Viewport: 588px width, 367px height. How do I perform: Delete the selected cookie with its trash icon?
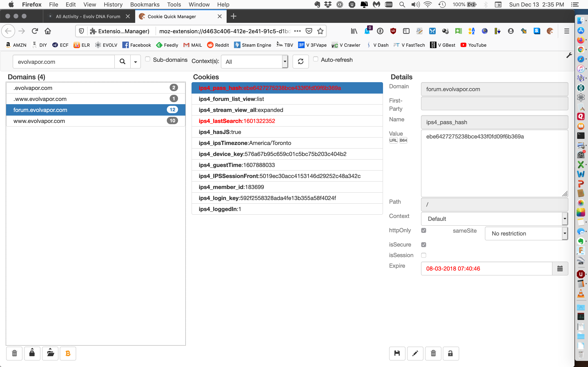(433, 353)
